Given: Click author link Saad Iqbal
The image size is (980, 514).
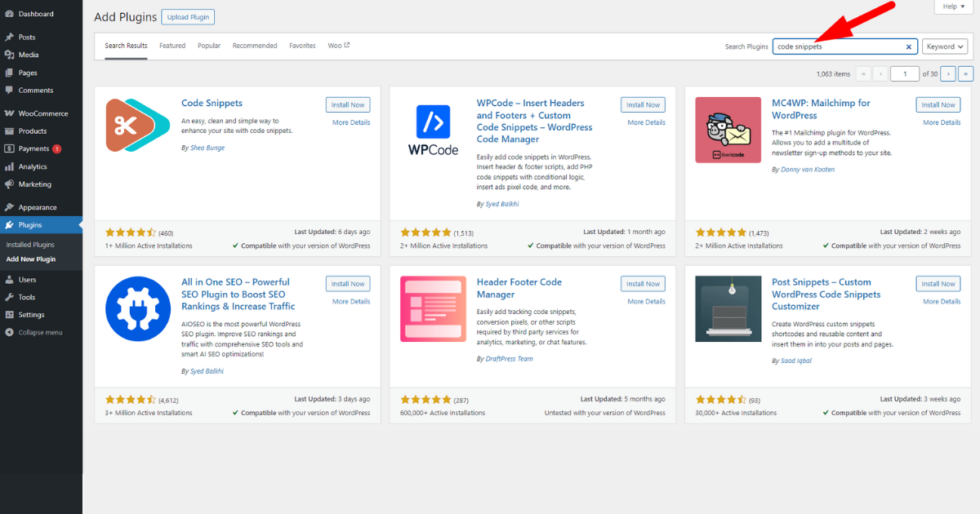Looking at the screenshot, I should (797, 361).
